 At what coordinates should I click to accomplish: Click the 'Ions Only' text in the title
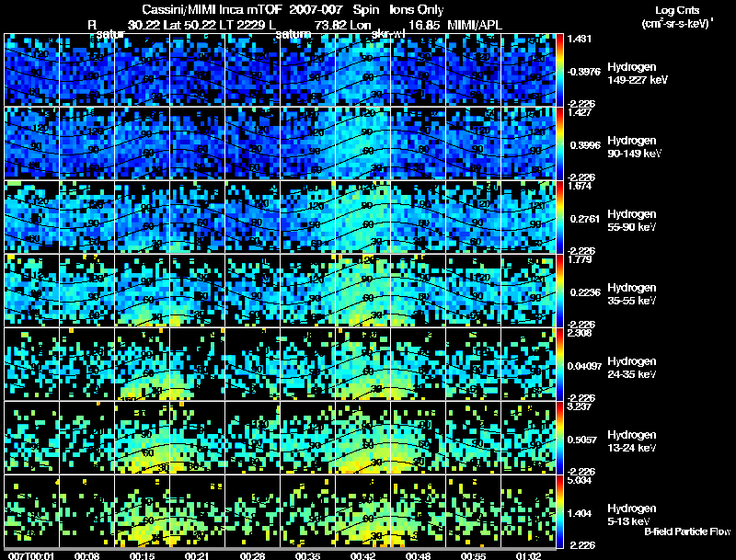click(417, 10)
